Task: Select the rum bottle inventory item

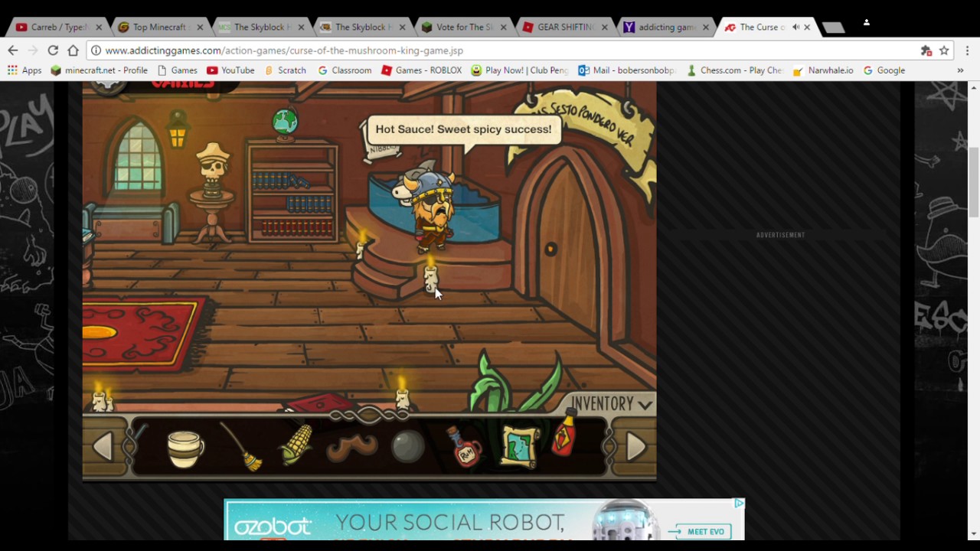Action: coord(464,447)
